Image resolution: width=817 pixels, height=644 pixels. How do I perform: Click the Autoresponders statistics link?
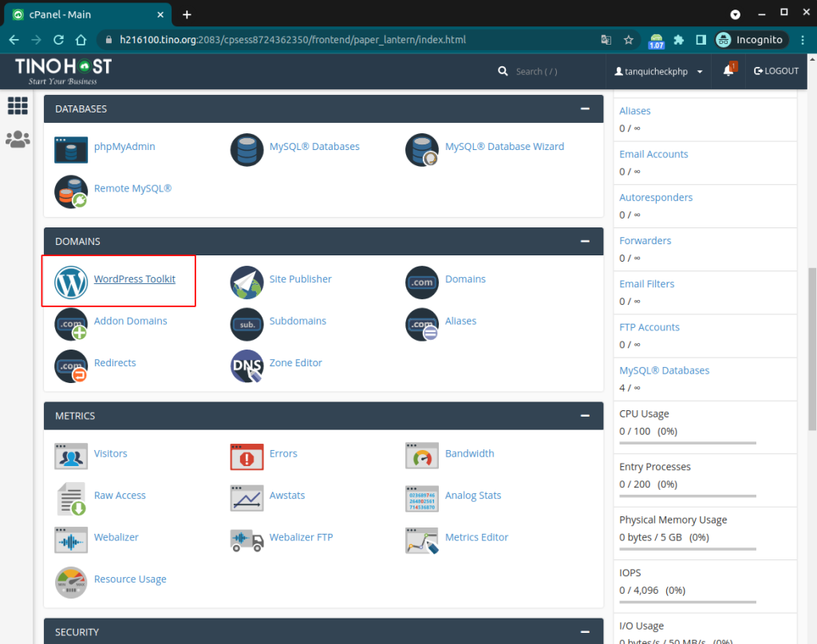pyautogui.click(x=656, y=197)
